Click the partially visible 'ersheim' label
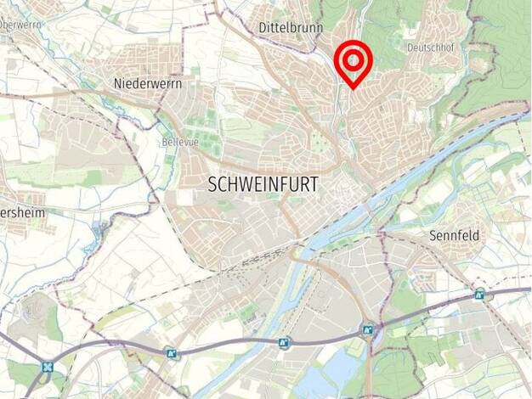This screenshot has width=532, height=399. tap(22, 213)
